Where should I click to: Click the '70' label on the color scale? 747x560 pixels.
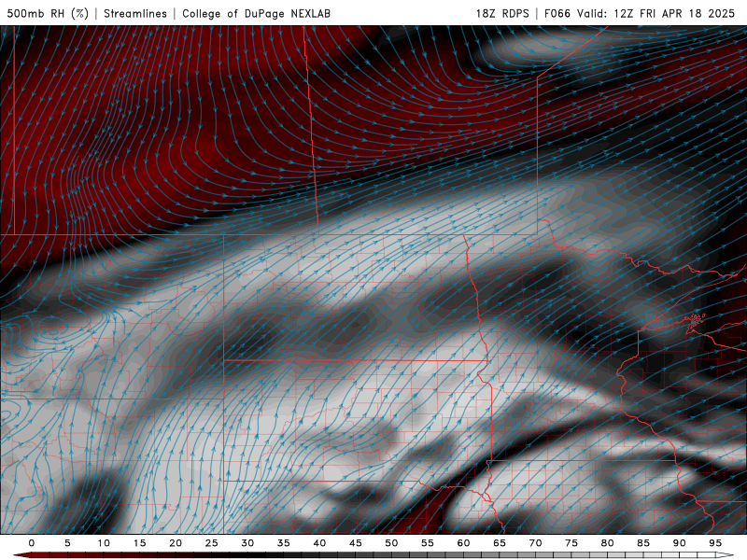tap(535, 543)
